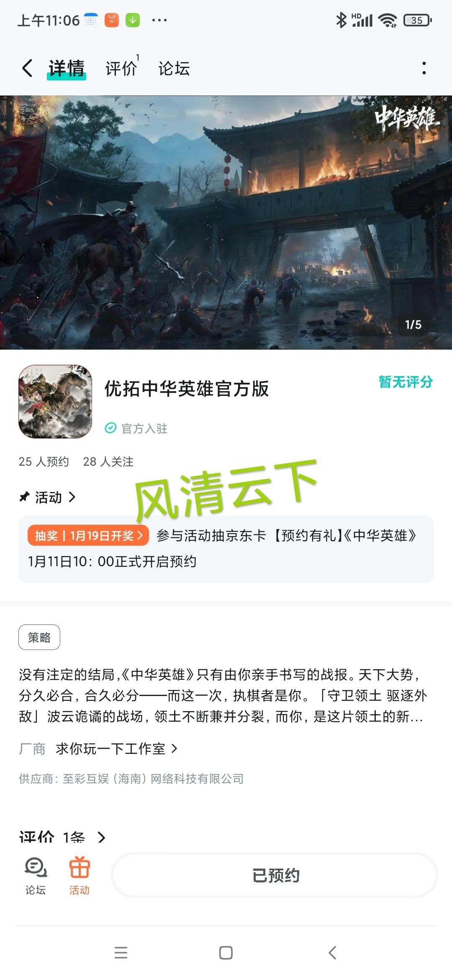Switch to the 评价 tab
Screen dimensions: 452x980
pos(121,68)
